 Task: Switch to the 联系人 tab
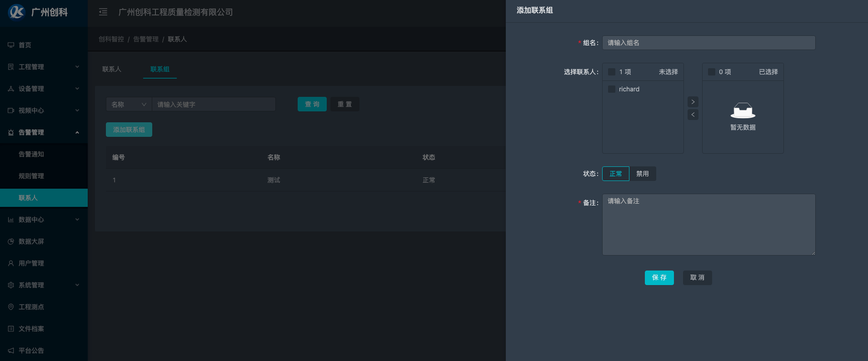click(x=112, y=69)
